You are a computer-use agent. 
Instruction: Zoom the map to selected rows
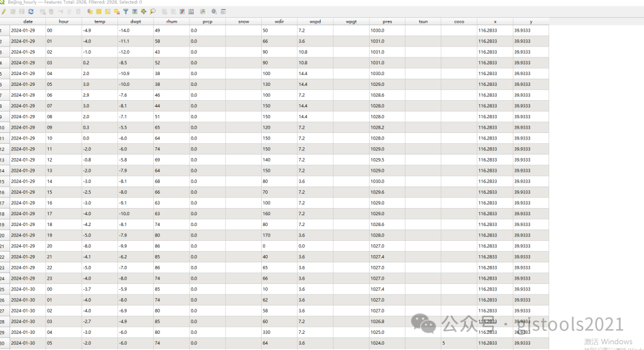[153, 11]
